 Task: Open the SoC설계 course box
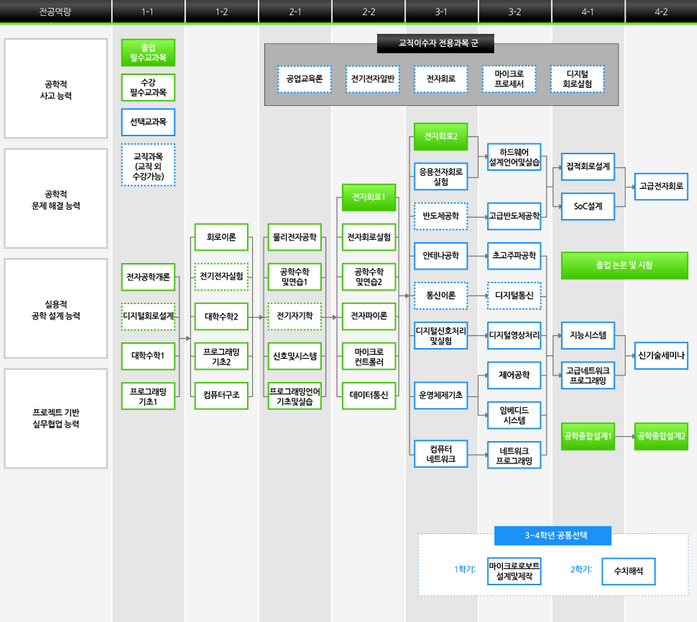[x=587, y=206]
